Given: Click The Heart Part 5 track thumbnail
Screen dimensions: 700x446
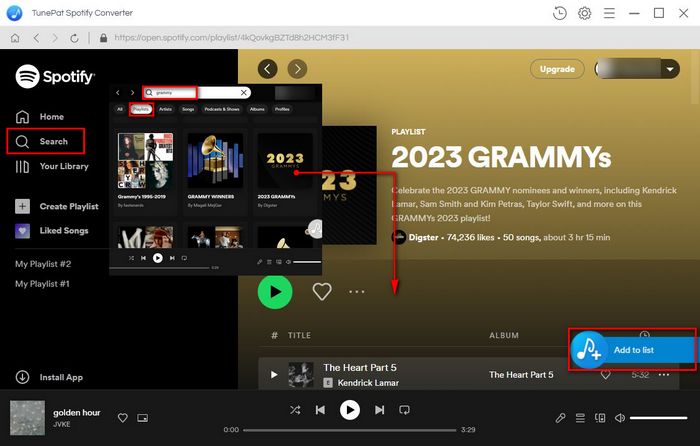Looking at the screenshot, I should tap(300, 374).
